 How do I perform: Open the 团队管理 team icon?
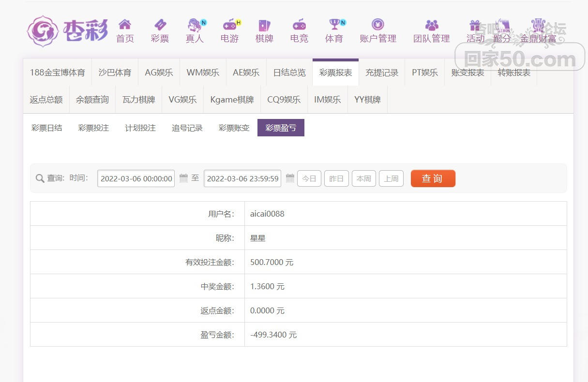(431, 25)
